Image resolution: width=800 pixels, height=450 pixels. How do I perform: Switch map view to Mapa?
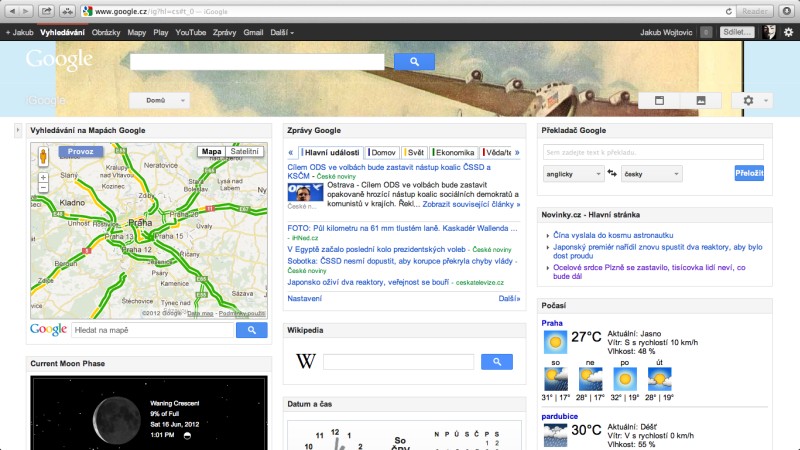coord(211,152)
